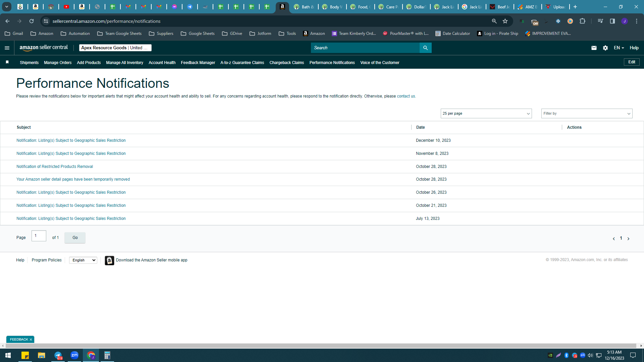Open A-to-z Guarantee Claims

tap(242, 63)
